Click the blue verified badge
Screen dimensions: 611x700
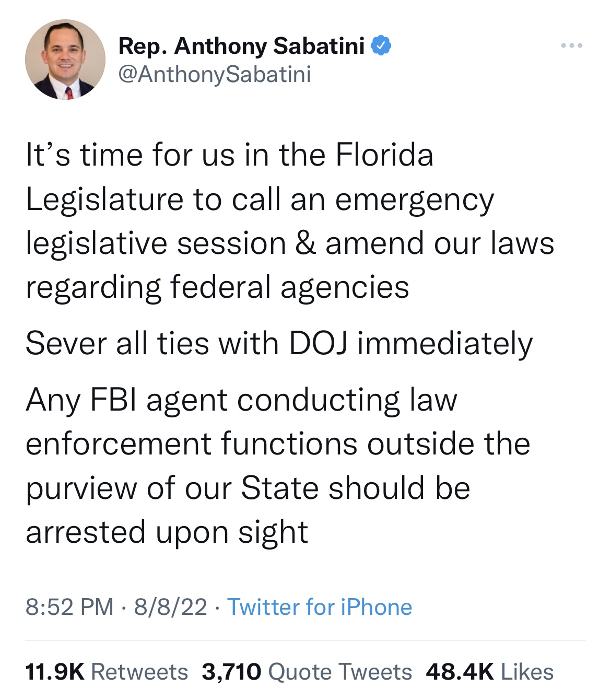[x=381, y=46]
